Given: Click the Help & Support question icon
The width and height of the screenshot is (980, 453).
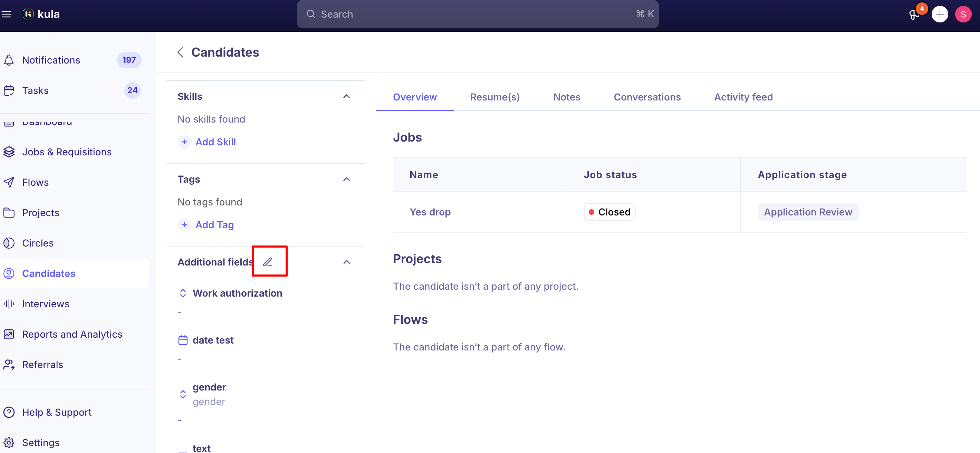Looking at the screenshot, I should (9, 412).
